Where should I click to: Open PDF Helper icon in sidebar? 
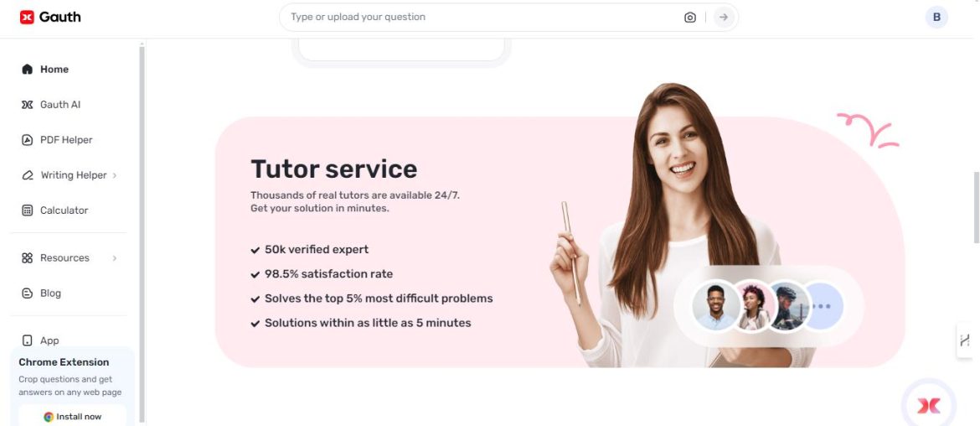27,140
